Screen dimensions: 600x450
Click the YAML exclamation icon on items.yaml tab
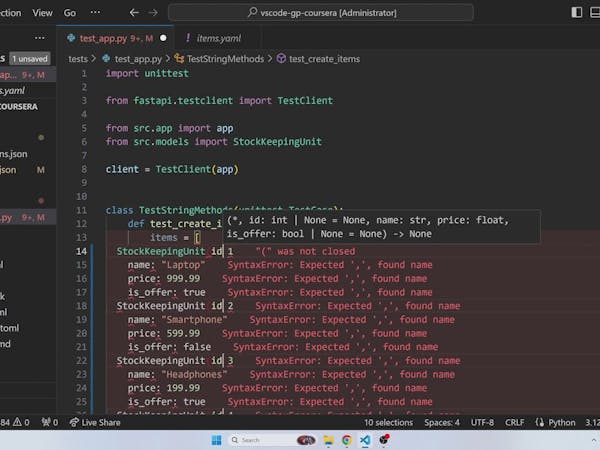pos(188,38)
